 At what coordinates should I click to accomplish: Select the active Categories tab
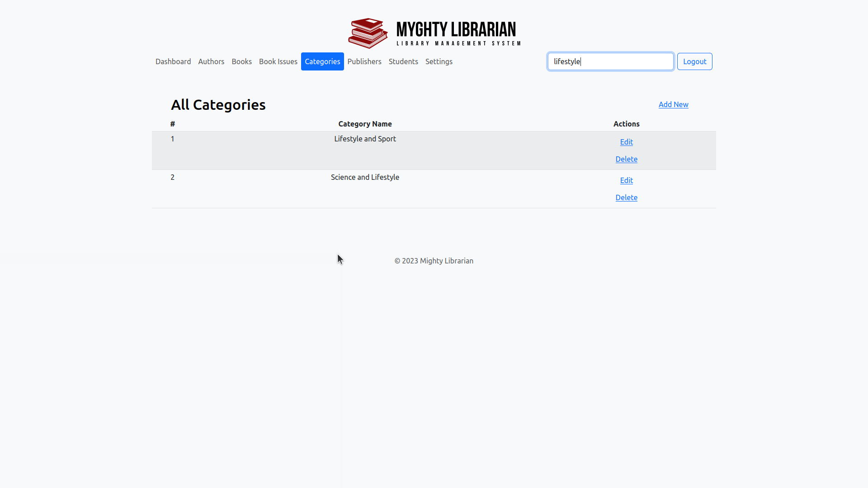coord(322,61)
